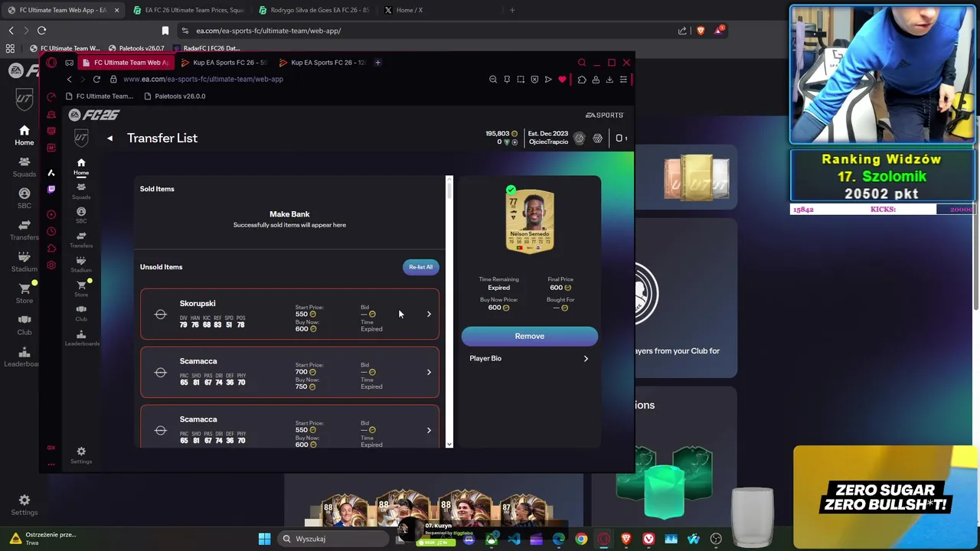Image resolution: width=980 pixels, height=551 pixels.
Task: Click the Opera address bar URL
Action: pos(203,80)
